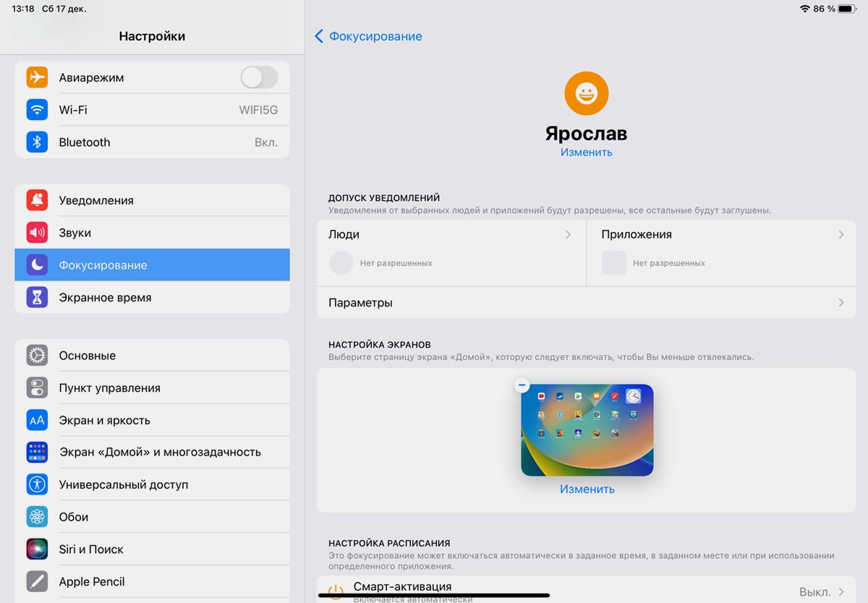
Task: Open Wi-Fi settings showing WIFI5G
Action: (x=152, y=110)
